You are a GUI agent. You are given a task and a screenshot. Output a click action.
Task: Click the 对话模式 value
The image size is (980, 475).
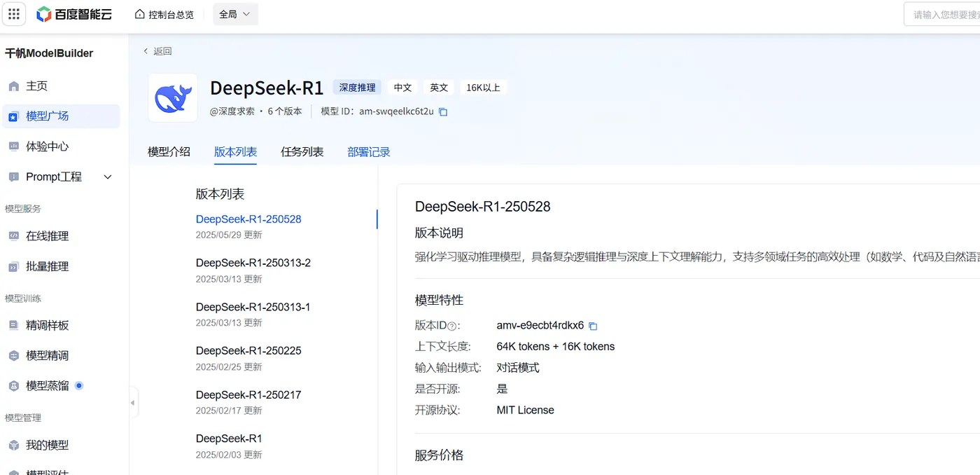pyautogui.click(x=518, y=368)
